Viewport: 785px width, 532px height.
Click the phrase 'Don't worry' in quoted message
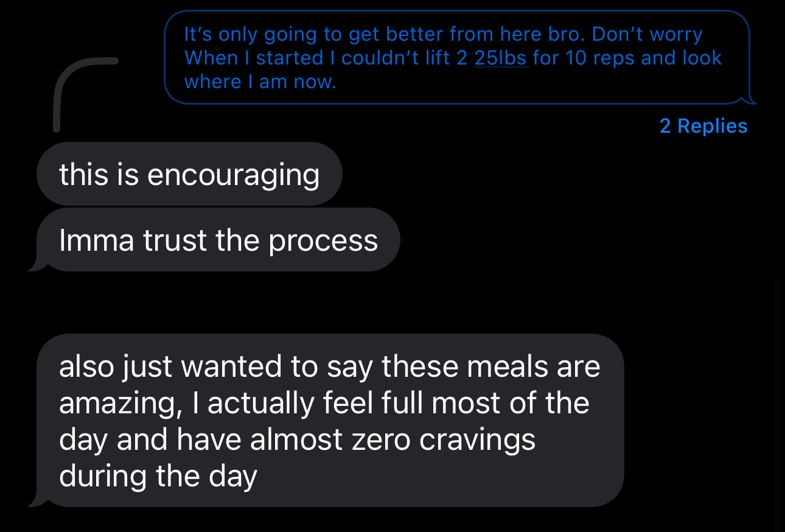coord(647,34)
